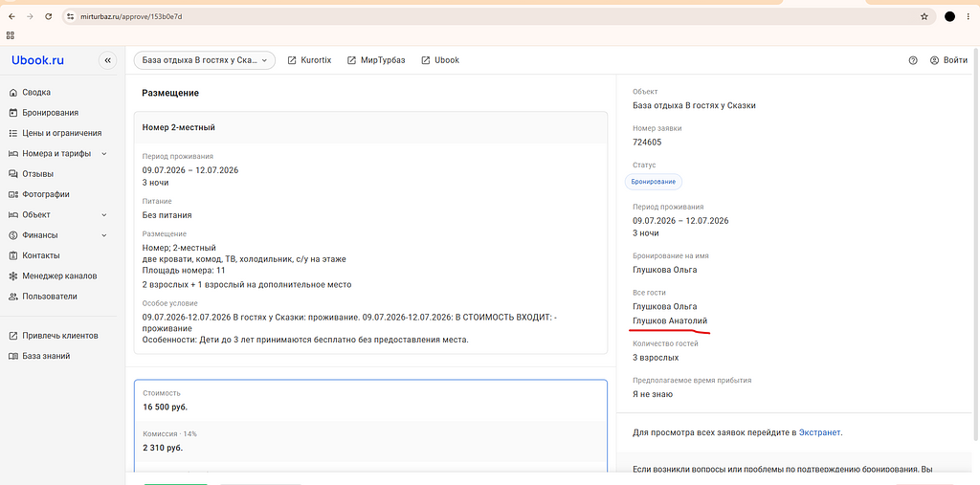Image resolution: width=980 pixels, height=485 pixels.
Task: Click the Размещение section heading
Action: click(170, 93)
